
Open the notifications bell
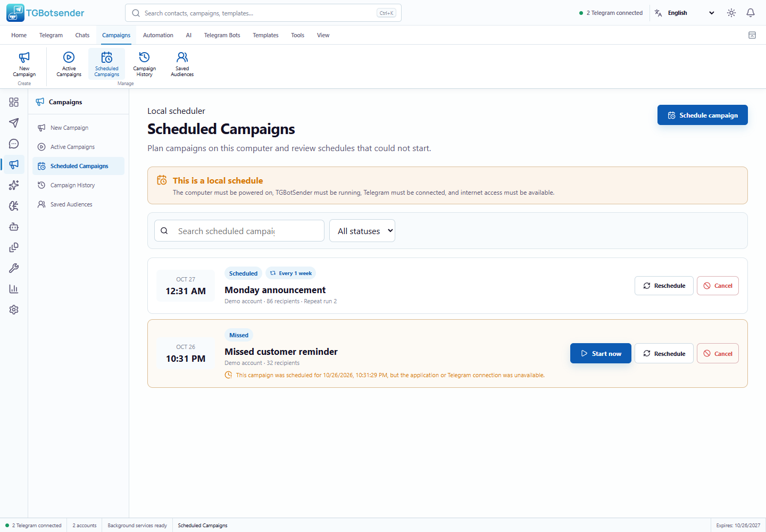click(x=751, y=13)
